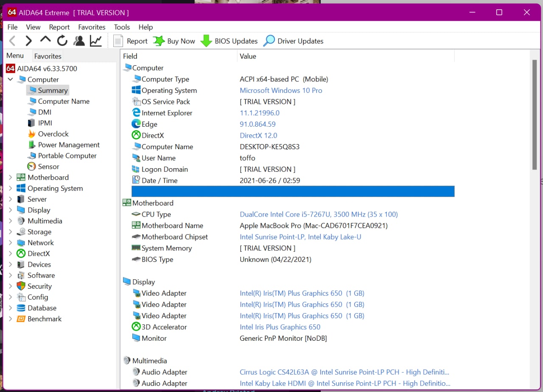Open the File menu
The width and height of the screenshot is (543, 392).
pos(12,27)
